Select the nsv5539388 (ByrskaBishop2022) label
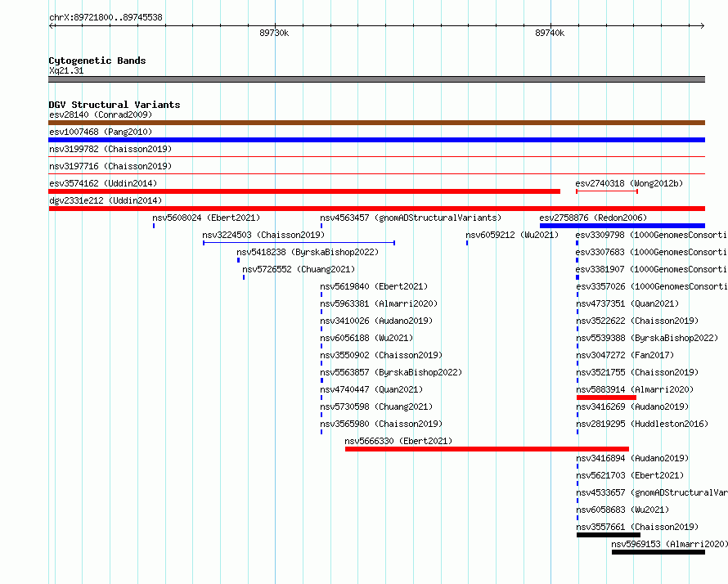Viewport: 728px width, 584px height. coord(647,338)
